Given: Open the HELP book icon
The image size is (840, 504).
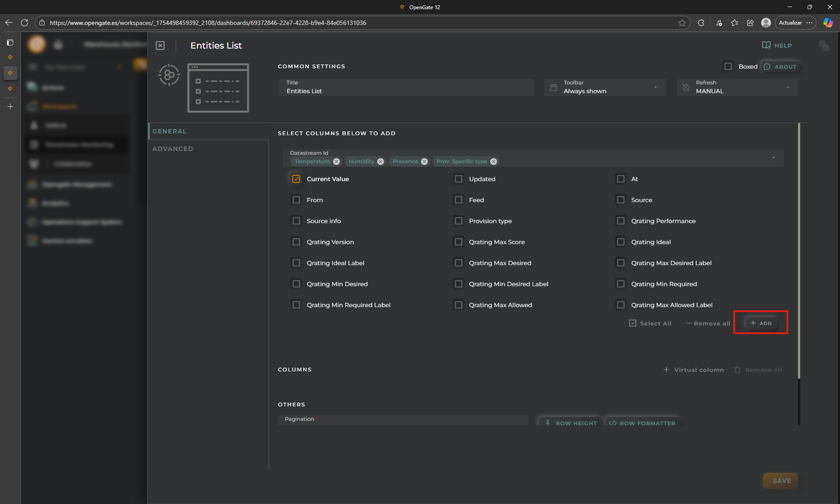Looking at the screenshot, I should (x=766, y=45).
